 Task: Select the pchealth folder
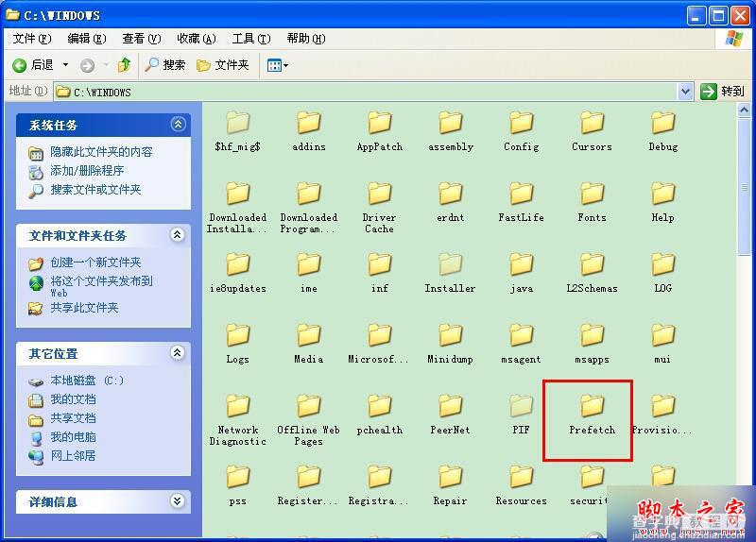point(380,415)
